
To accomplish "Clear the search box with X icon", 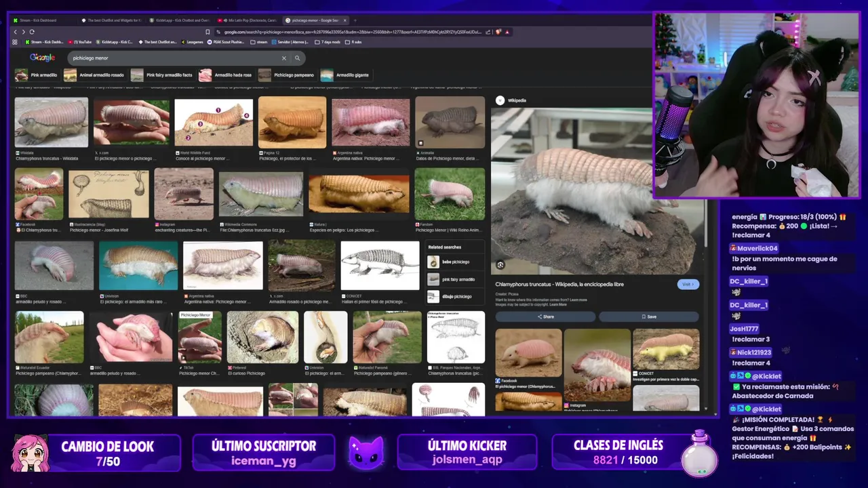I will [x=284, y=58].
